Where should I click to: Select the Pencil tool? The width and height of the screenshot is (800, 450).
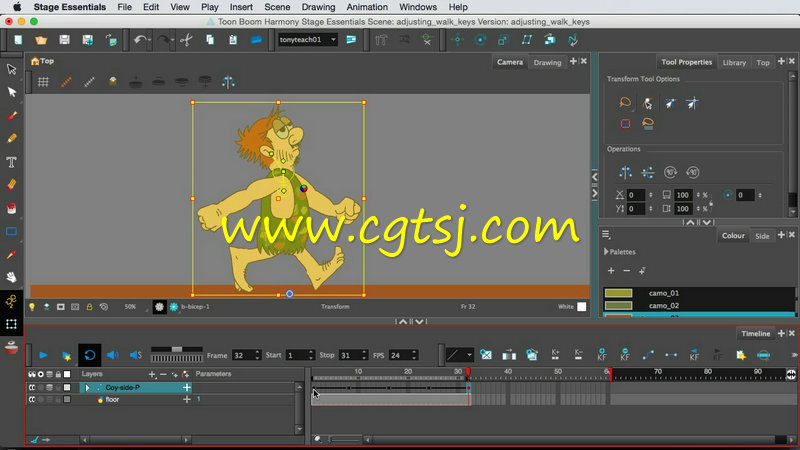(11, 138)
